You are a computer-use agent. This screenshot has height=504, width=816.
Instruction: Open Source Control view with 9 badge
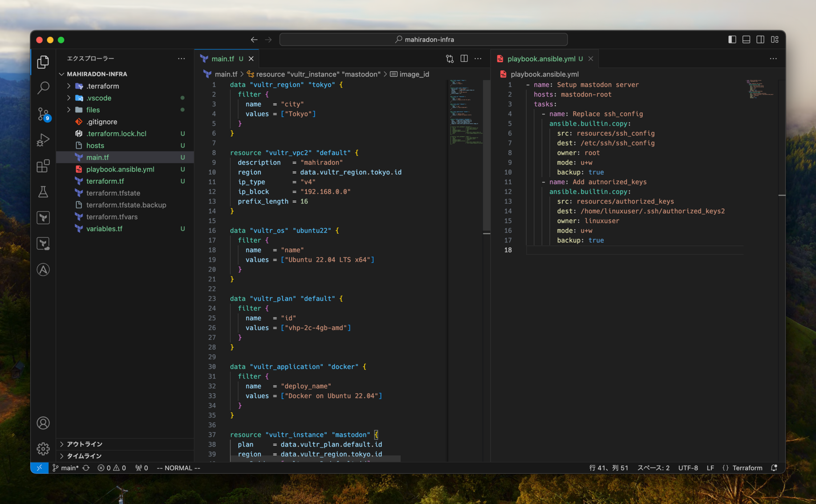[x=43, y=114]
